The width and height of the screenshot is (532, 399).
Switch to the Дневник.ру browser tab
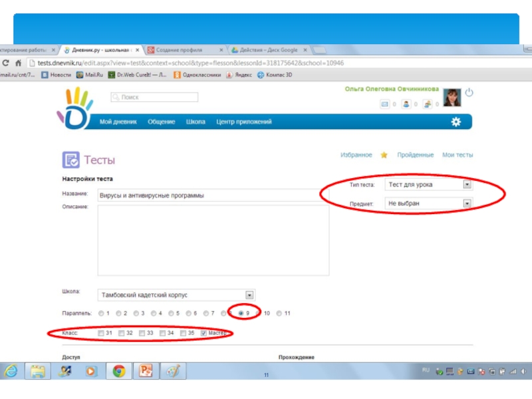101,50
